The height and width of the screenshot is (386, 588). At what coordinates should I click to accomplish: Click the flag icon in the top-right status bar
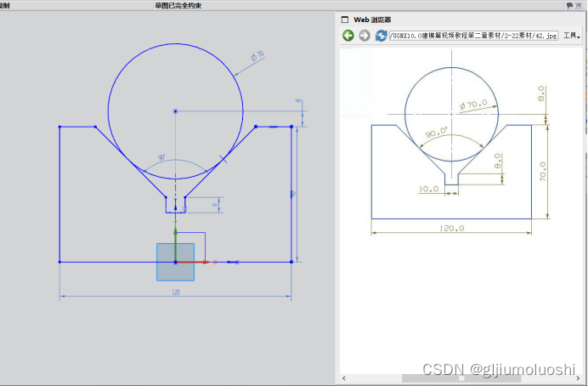tap(569, 5)
